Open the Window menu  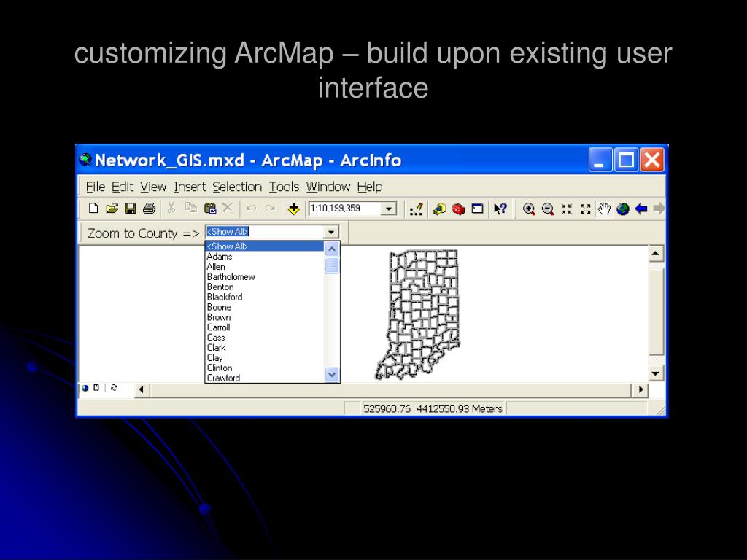(x=328, y=187)
